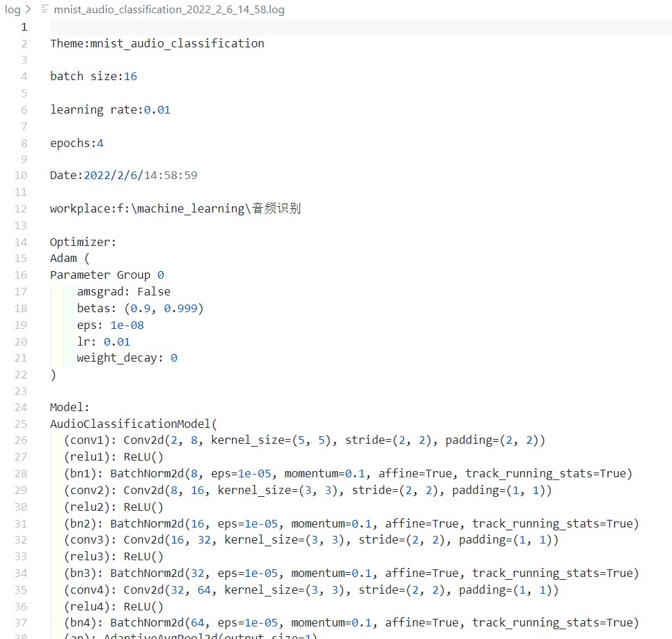672x639 pixels.
Task: Click the 'Adam (' line
Action: (70, 259)
